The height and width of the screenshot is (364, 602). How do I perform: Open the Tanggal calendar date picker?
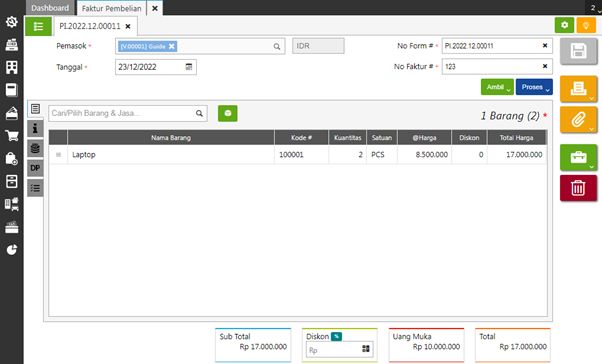(x=189, y=67)
